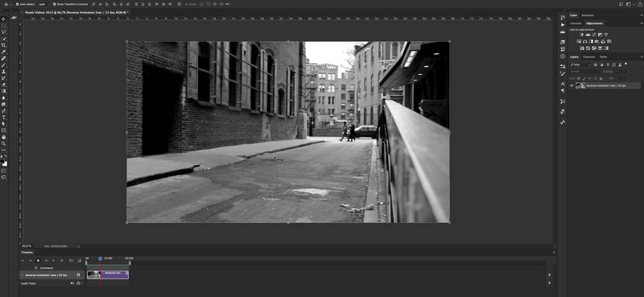Hide the Reverse Animation layer eye
644x297 pixels.
click(572, 85)
